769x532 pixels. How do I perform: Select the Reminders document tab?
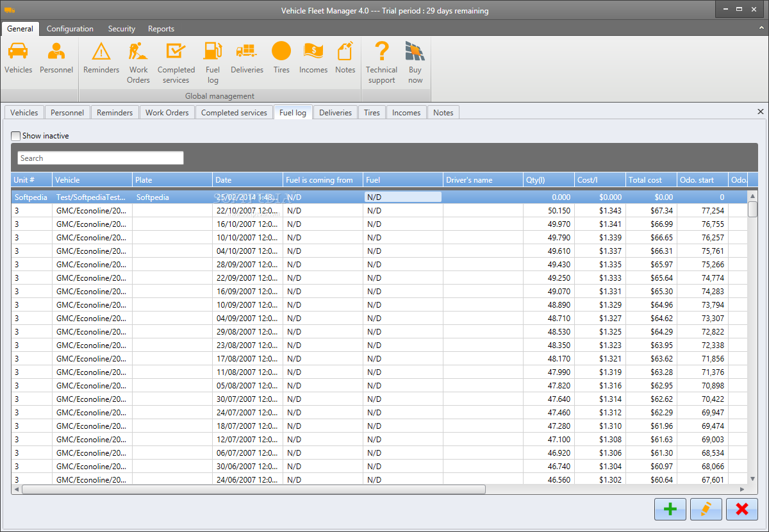[115, 113]
